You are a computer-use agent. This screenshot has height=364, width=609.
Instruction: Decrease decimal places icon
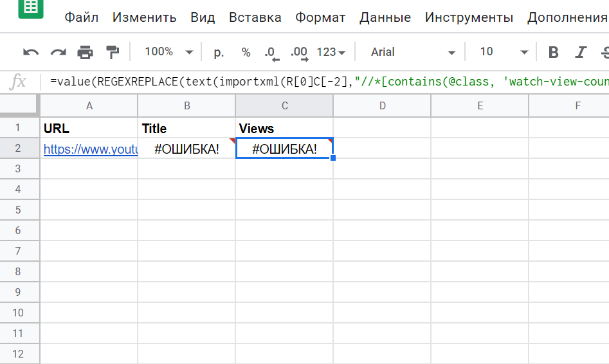pos(272,53)
